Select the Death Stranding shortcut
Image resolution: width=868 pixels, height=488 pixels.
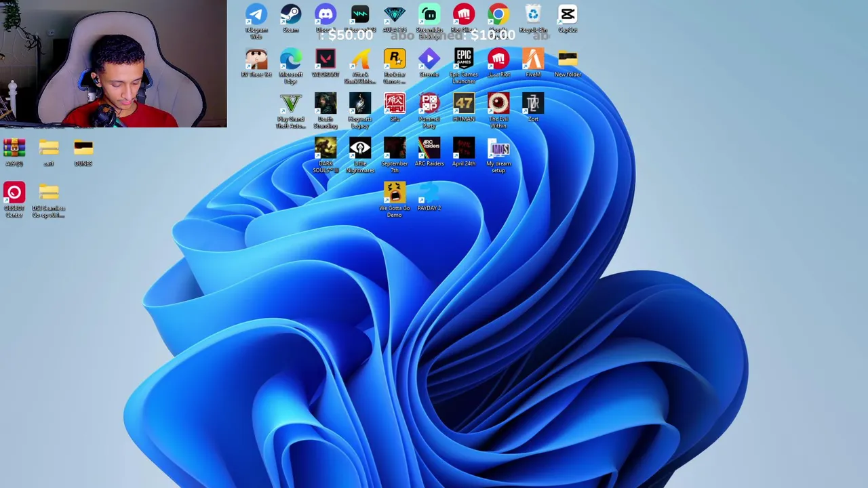click(x=325, y=110)
